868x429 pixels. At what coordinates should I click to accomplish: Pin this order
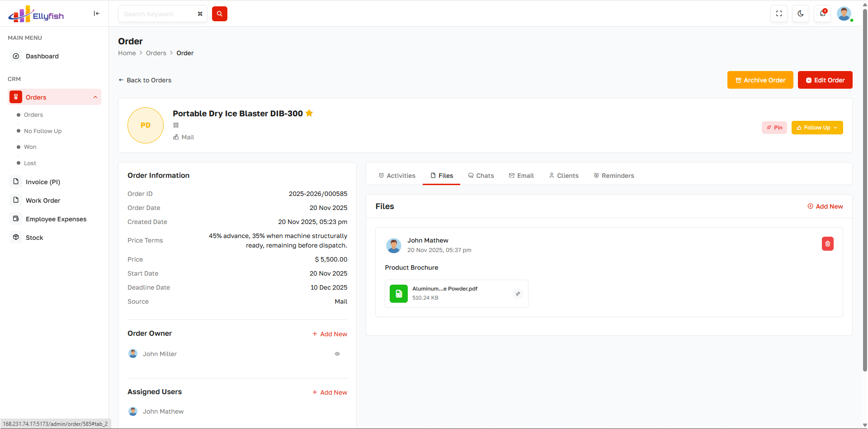(774, 128)
